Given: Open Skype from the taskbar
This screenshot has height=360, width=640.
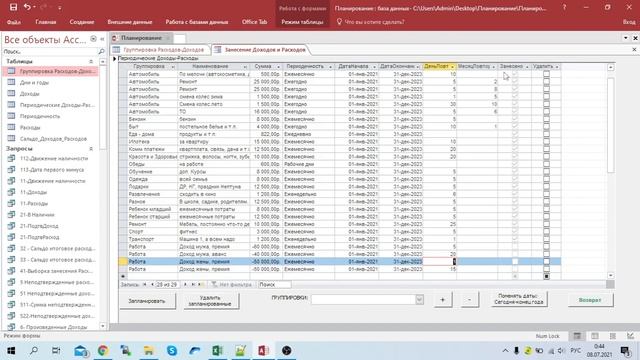Looking at the screenshot, I should 172,351.
